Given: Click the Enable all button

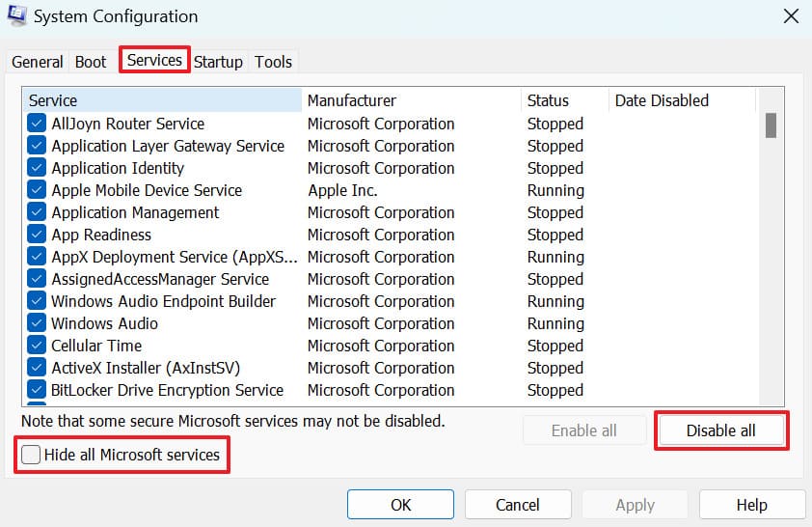Looking at the screenshot, I should point(584,430).
